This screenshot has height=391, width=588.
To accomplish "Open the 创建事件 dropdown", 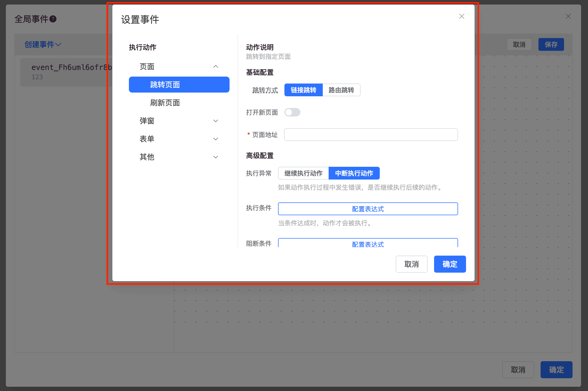I will click(43, 44).
